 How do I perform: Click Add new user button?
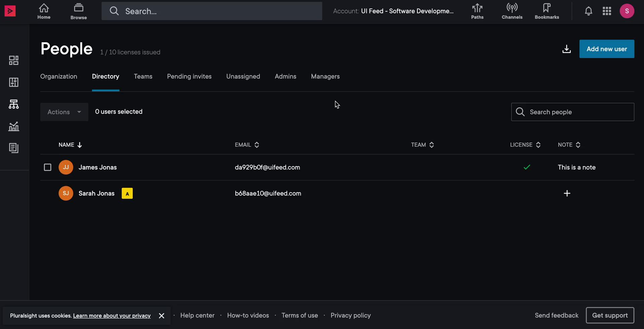(606, 49)
